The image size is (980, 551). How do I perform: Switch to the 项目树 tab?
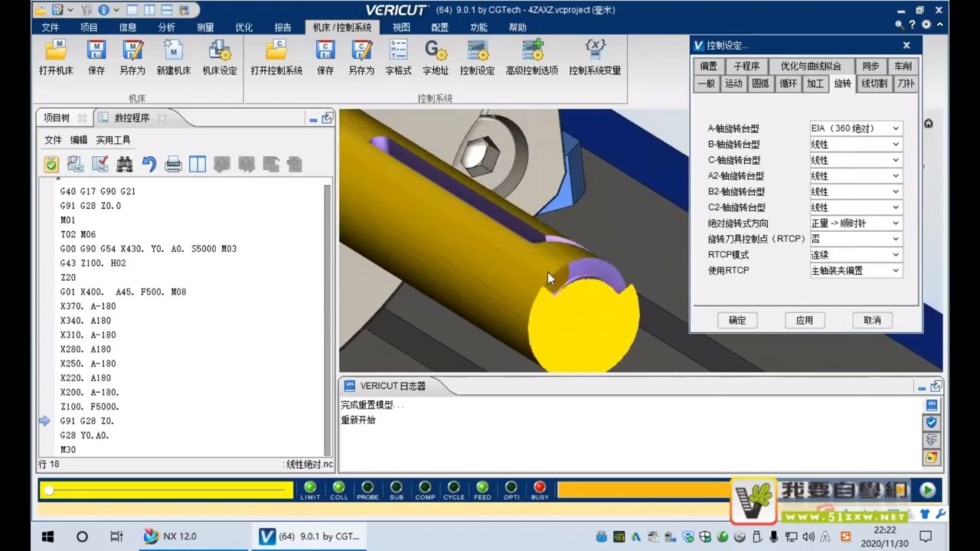[x=57, y=118]
